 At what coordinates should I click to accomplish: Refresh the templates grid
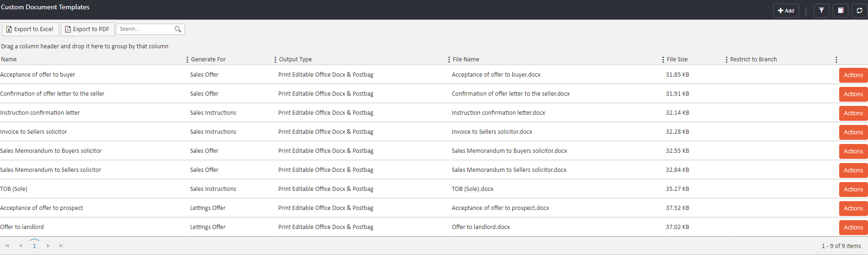point(859,10)
